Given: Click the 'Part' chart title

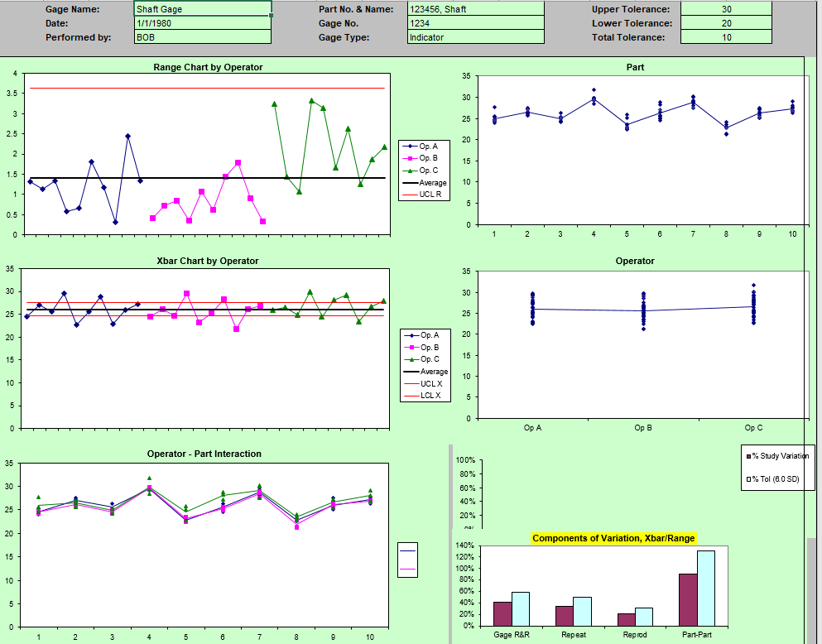Looking at the screenshot, I should [x=635, y=67].
